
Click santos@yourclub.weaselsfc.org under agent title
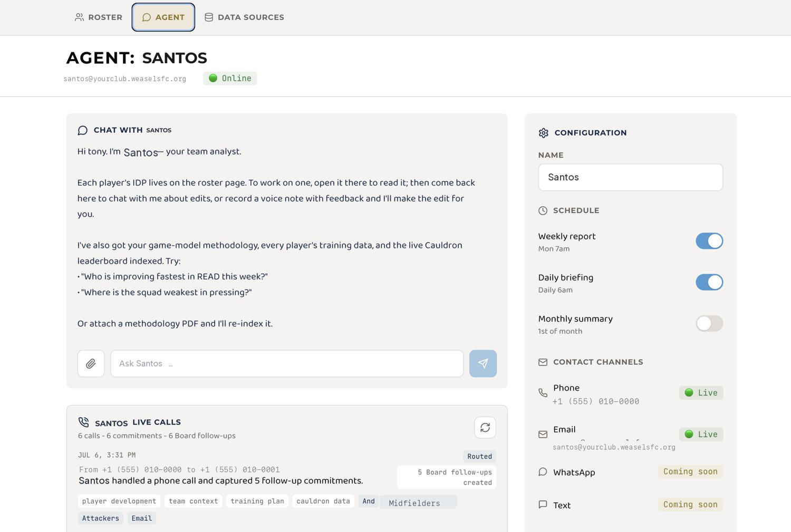coord(125,79)
